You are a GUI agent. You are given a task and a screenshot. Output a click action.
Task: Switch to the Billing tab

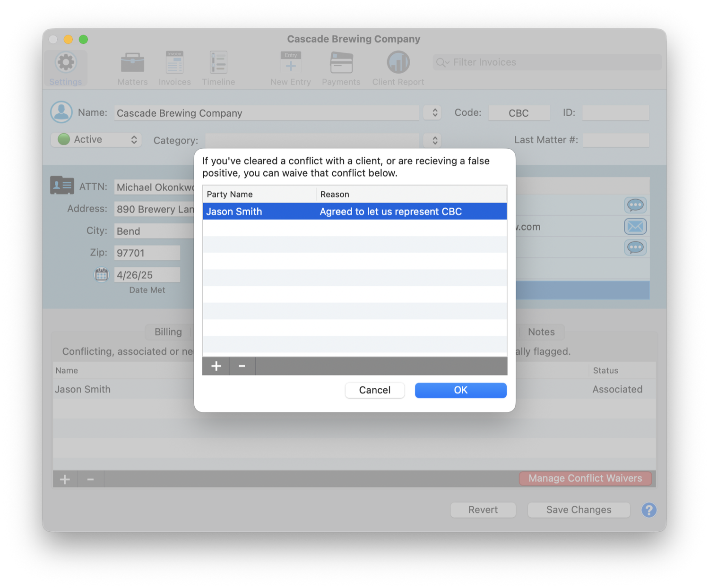168,332
